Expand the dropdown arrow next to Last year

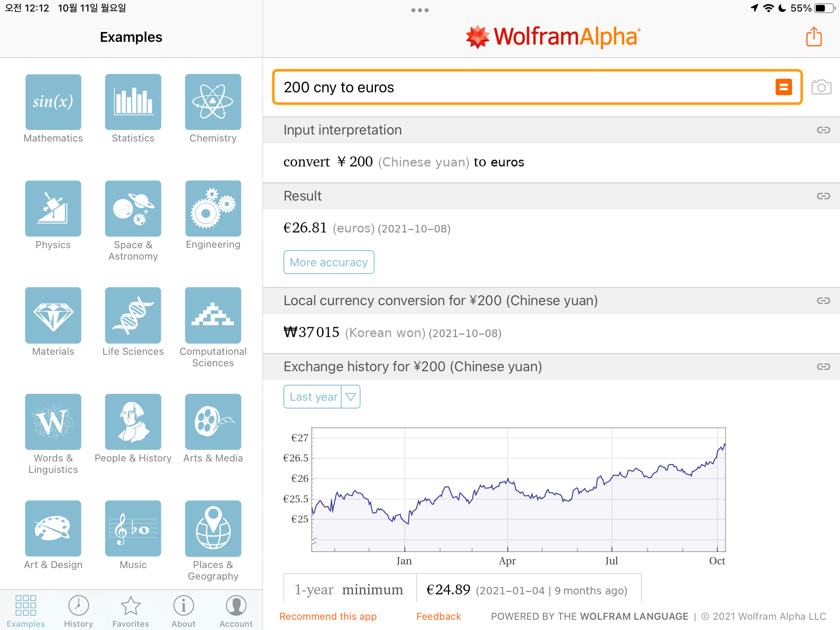point(351,397)
